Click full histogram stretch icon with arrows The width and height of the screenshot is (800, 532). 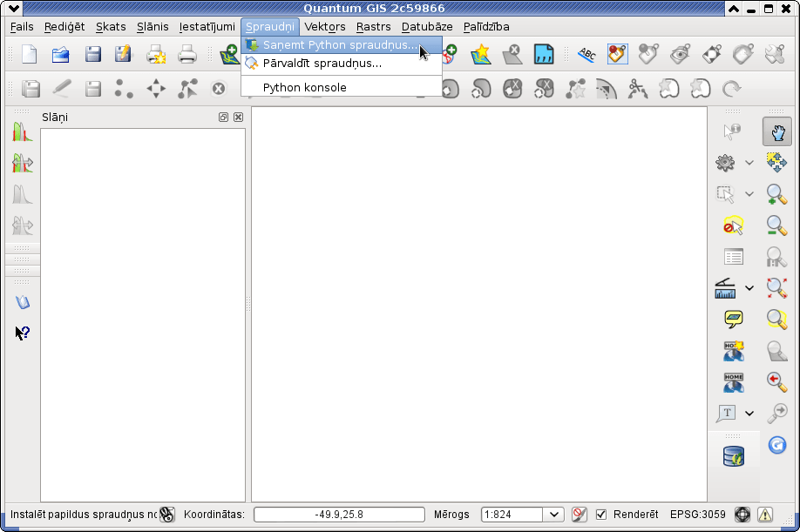pyautogui.click(x=23, y=163)
